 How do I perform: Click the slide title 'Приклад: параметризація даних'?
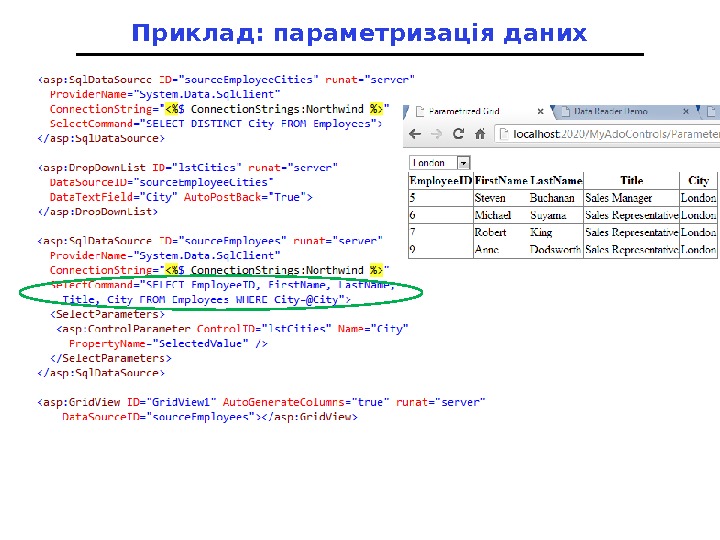(359, 34)
